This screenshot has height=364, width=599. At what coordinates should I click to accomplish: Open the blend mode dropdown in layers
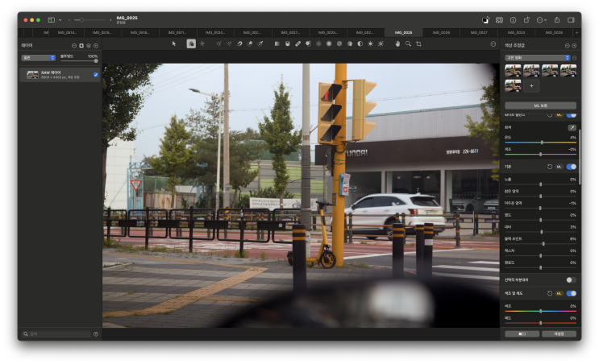tap(38, 58)
